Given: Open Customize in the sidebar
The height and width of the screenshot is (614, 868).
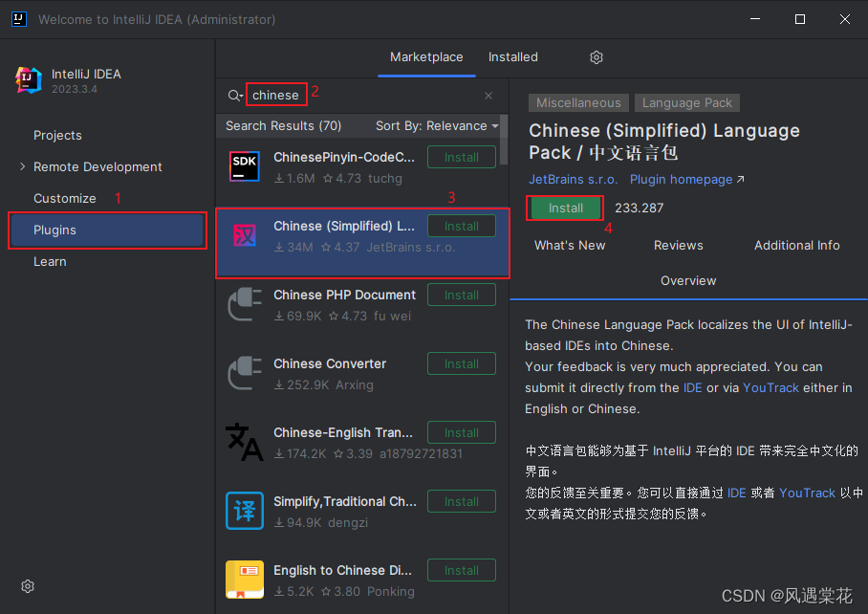Looking at the screenshot, I should (x=65, y=198).
